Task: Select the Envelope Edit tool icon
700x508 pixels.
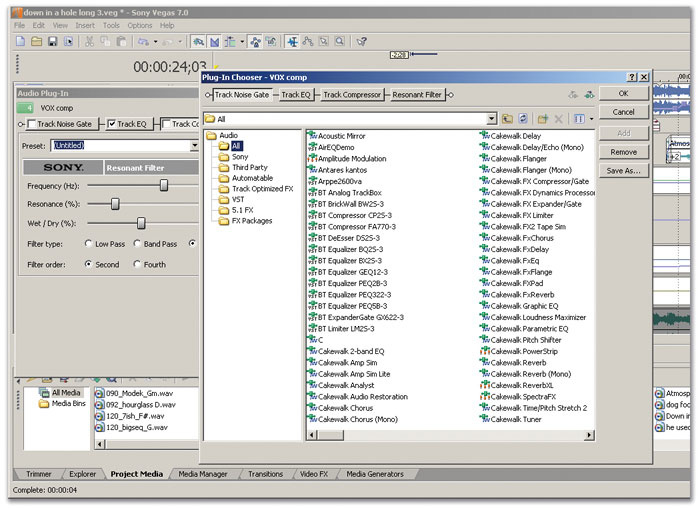Action: pyautogui.click(x=308, y=42)
